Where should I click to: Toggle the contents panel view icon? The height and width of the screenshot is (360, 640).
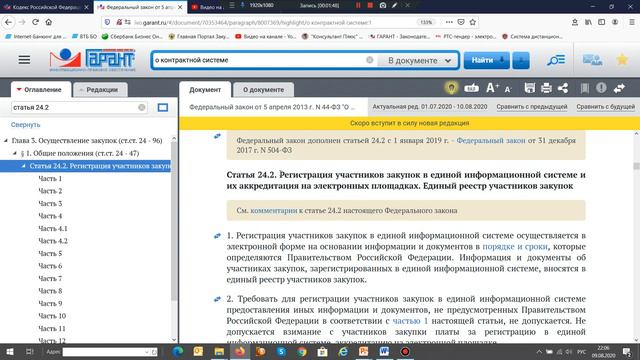(163, 107)
